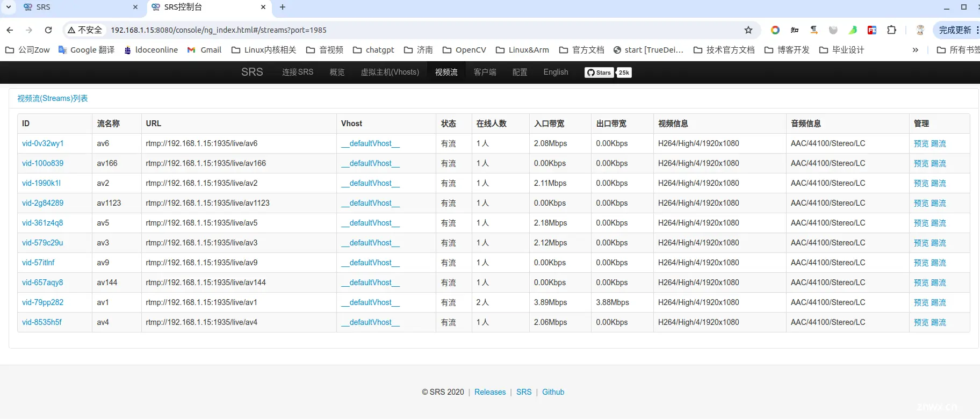980x420 pixels.
Task: Click the 不安全 site security warning
Action: pos(85,30)
